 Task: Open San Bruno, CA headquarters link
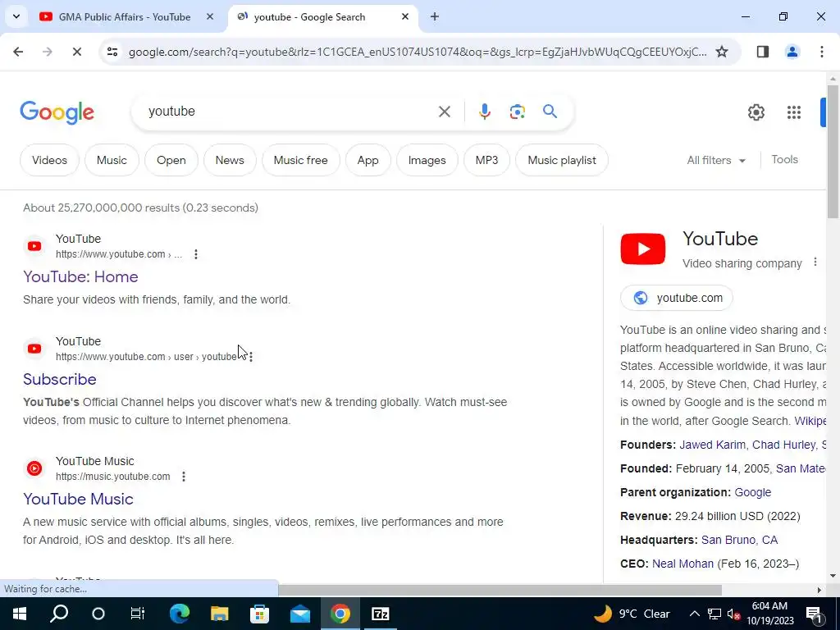739,540
